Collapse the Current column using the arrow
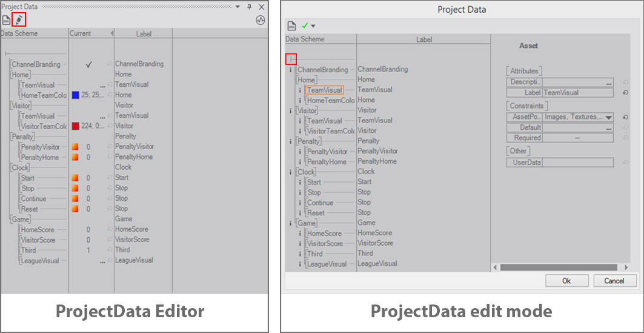The height and width of the screenshot is (333, 644). tap(111, 33)
